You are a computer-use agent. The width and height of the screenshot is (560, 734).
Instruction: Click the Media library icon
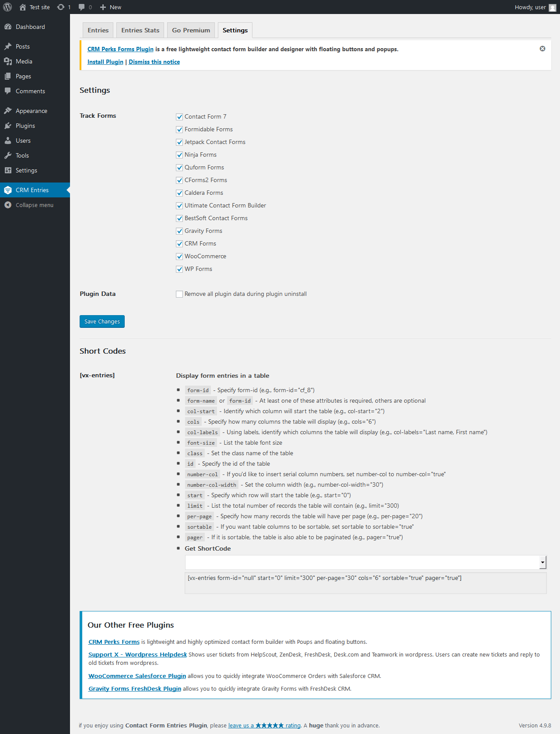(8, 61)
